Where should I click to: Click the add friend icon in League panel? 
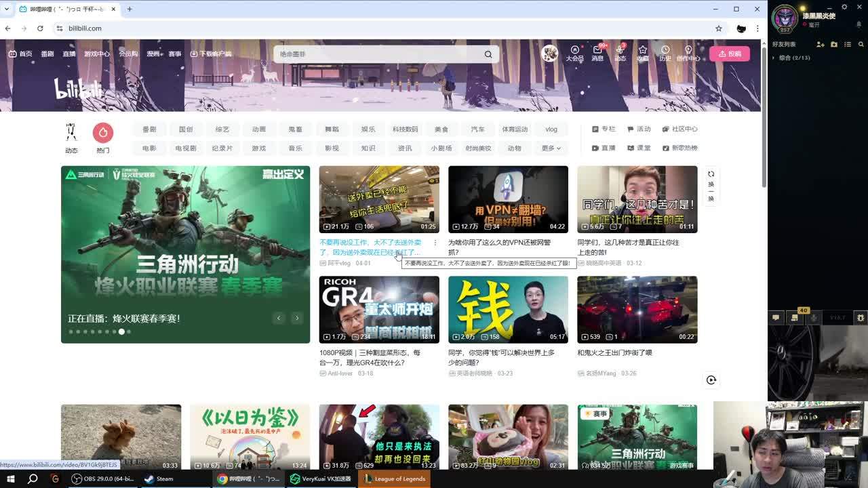pos(821,44)
